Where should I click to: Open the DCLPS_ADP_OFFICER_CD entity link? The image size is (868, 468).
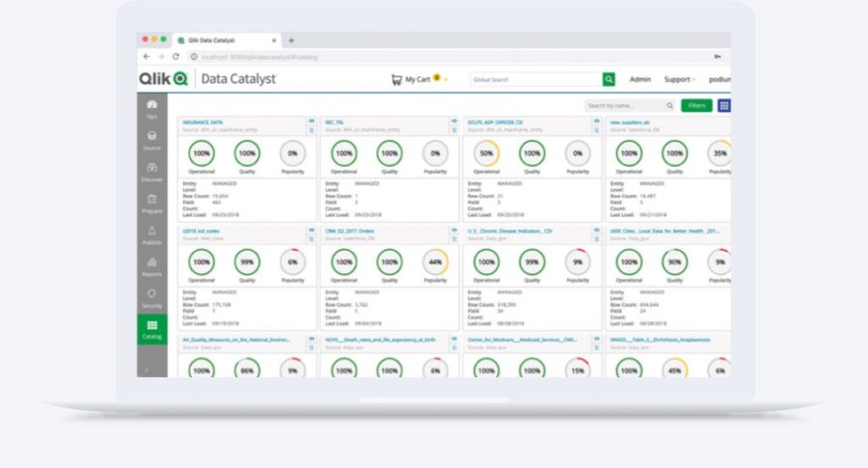(495, 123)
